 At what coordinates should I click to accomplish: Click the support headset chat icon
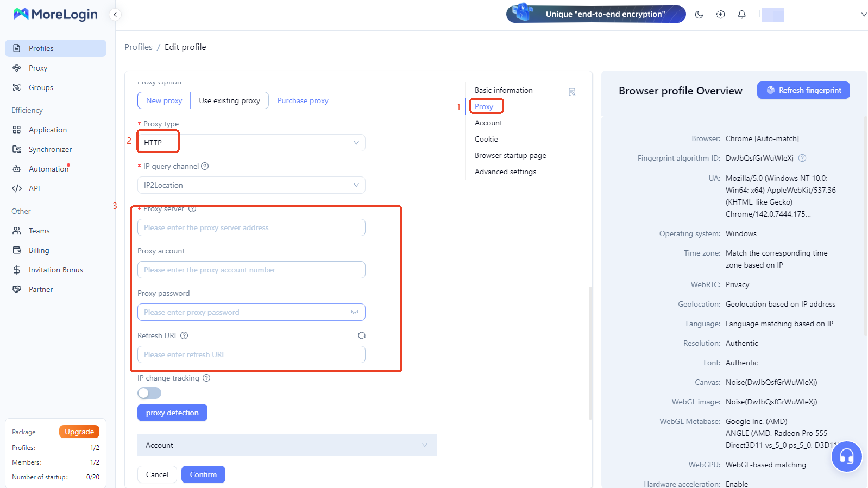click(846, 457)
